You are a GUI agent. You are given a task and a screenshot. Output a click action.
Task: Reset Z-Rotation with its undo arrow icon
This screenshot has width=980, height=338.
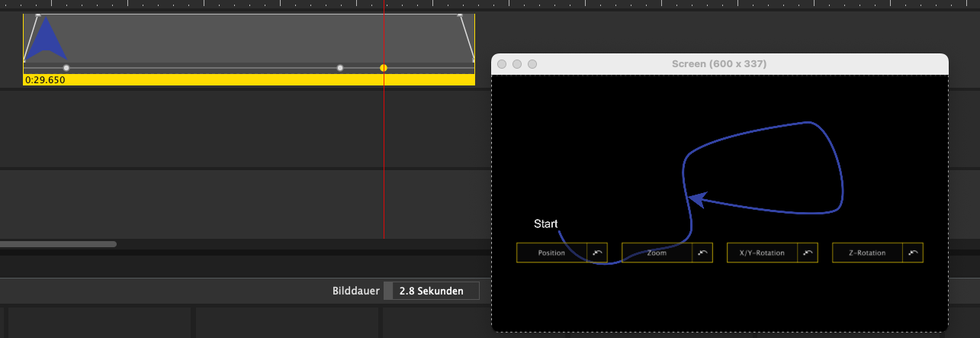pos(913,253)
